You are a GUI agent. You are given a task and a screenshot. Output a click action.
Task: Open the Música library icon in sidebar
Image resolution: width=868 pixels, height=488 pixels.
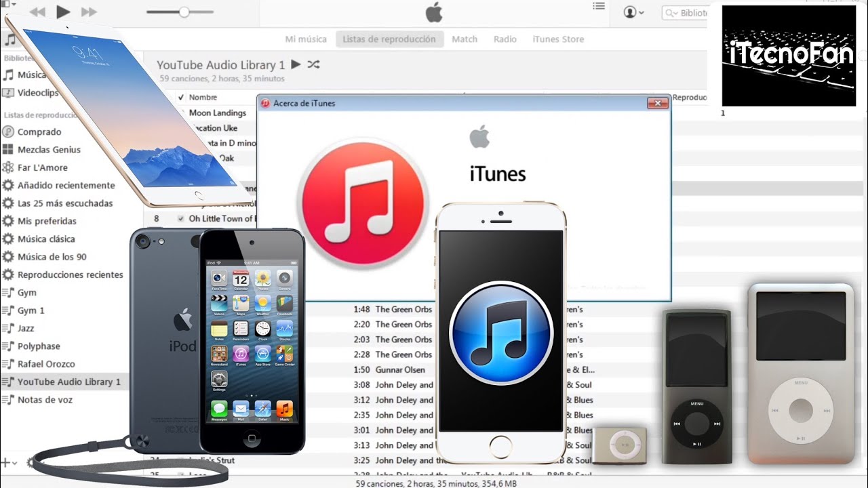[8, 75]
